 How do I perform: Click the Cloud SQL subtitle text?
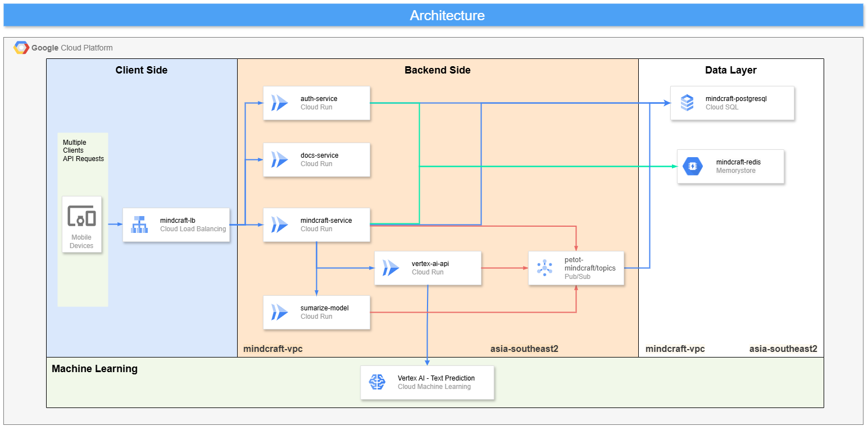(722, 107)
